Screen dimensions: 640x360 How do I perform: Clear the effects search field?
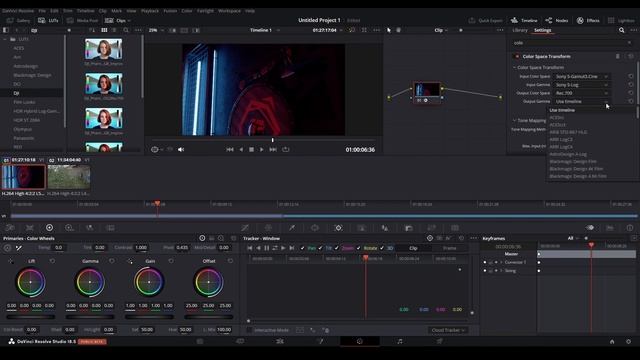click(x=629, y=42)
